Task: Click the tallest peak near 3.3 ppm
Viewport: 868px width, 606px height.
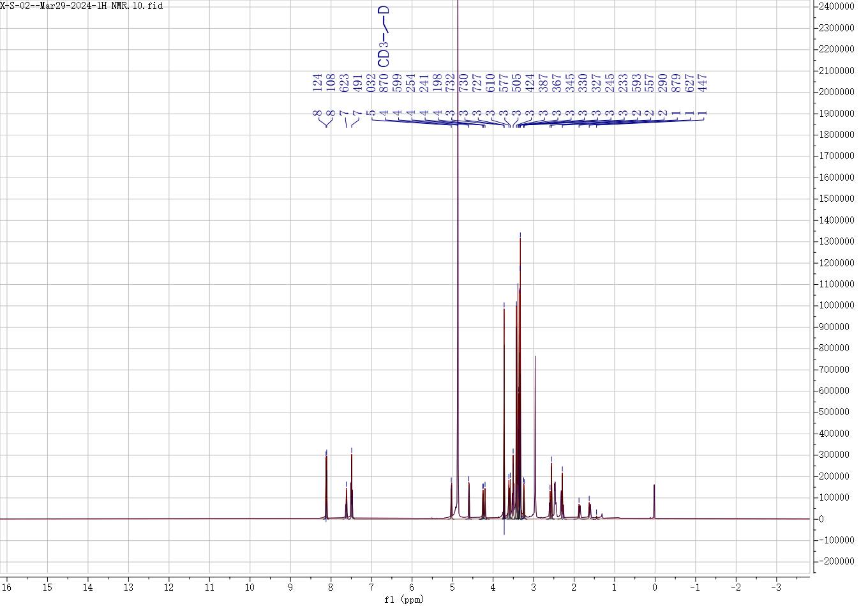Action: (520, 319)
